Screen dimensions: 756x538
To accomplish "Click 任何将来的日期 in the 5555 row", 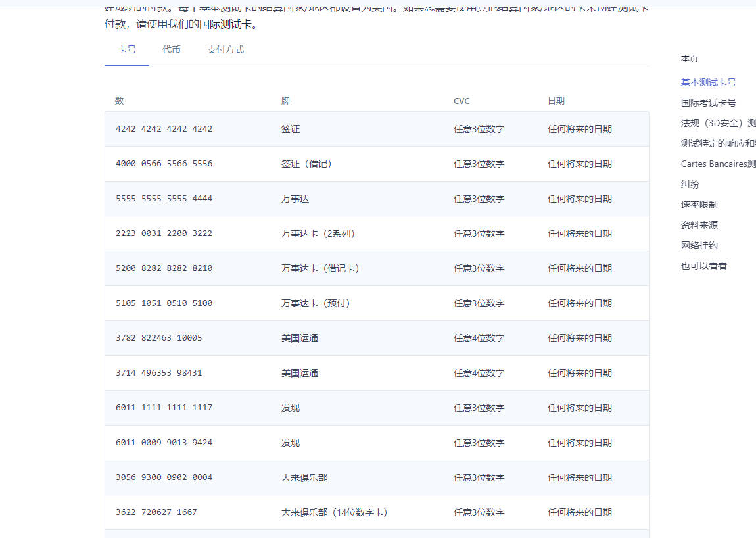I will tap(580, 199).
